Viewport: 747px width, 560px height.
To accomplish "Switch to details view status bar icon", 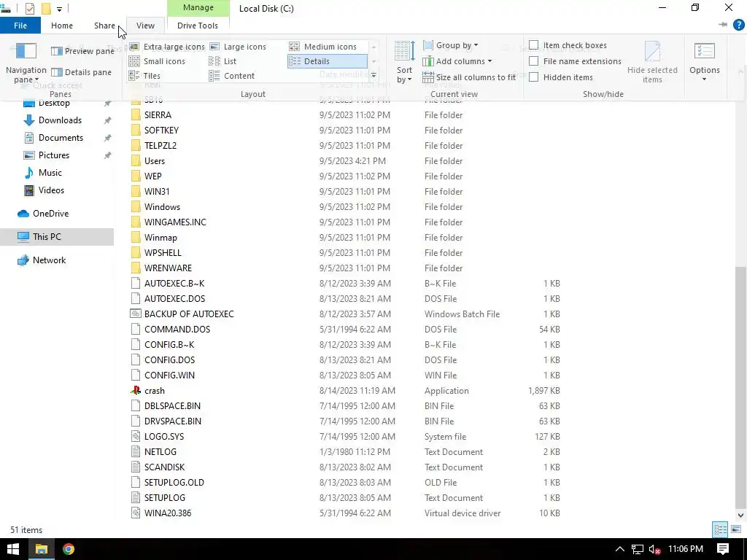I will (720, 529).
